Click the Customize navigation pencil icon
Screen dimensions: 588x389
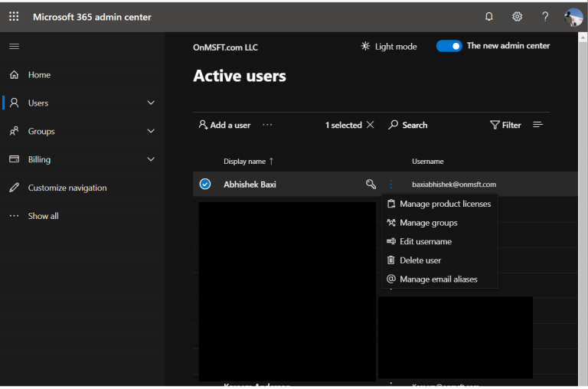15,188
